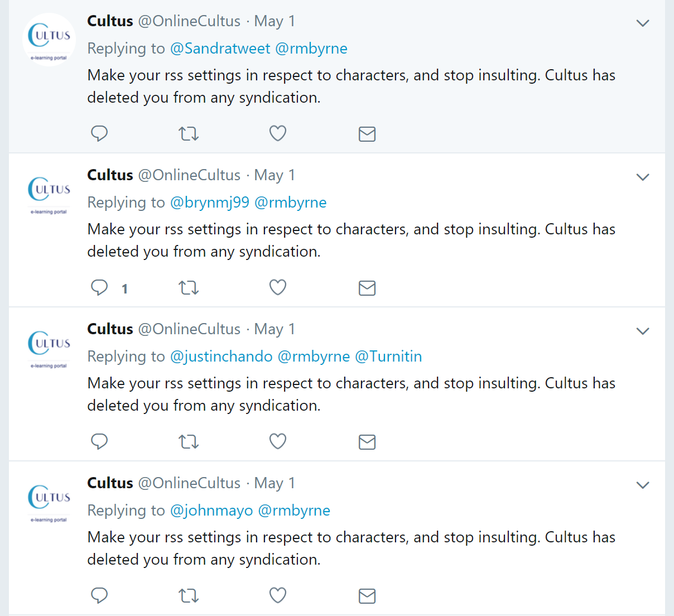Retweet the tweet replying to @brynmj99
The height and width of the screenshot is (616, 674).
click(189, 288)
